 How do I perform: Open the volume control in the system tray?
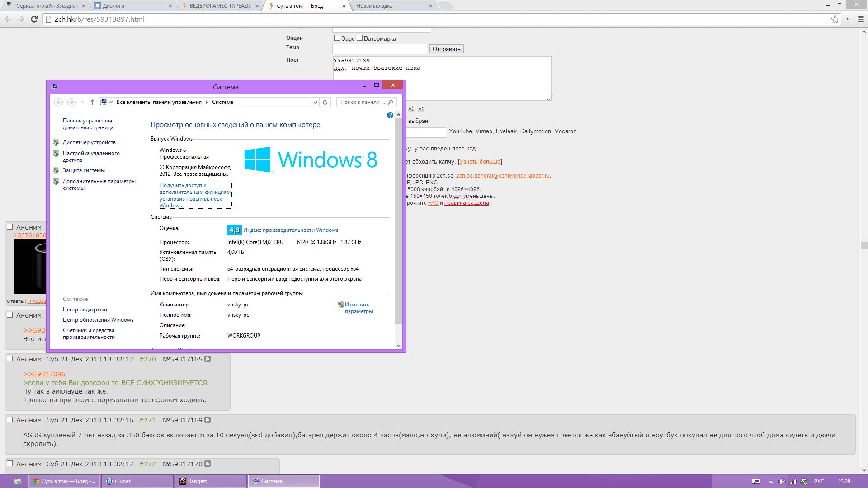tap(782, 482)
